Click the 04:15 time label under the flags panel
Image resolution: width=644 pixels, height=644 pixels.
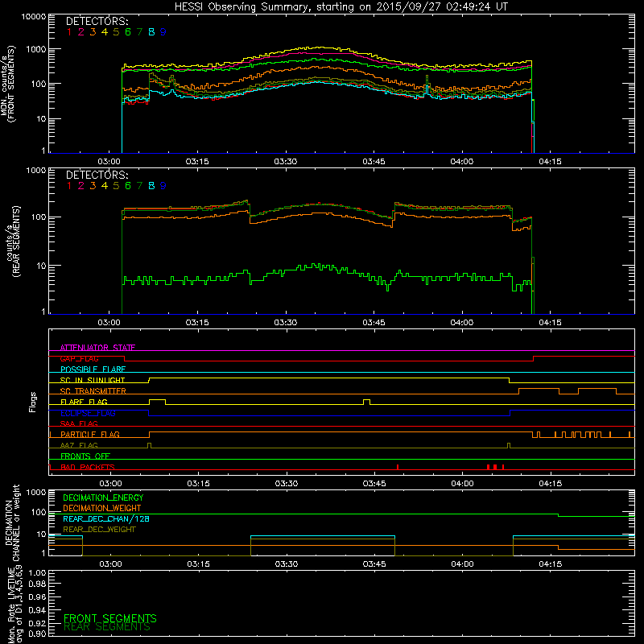click(x=551, y=484)
